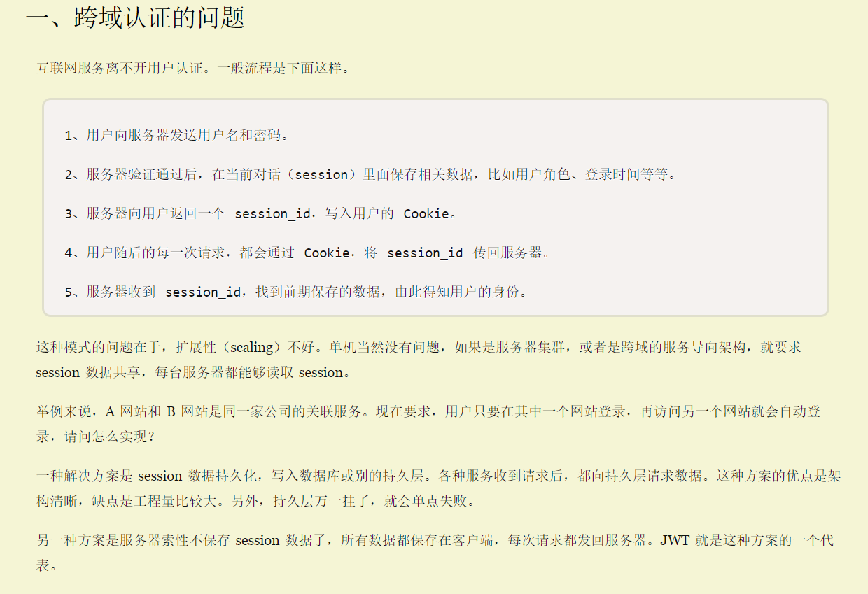
Task: Click the word "Cookie" in step 3
Action: [426, 214]
